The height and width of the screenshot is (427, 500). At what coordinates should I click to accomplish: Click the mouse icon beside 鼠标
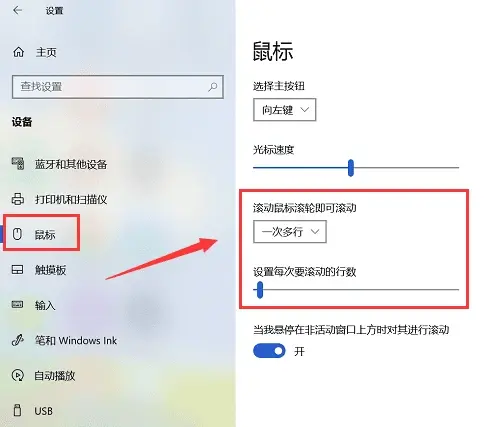[17, 234]
